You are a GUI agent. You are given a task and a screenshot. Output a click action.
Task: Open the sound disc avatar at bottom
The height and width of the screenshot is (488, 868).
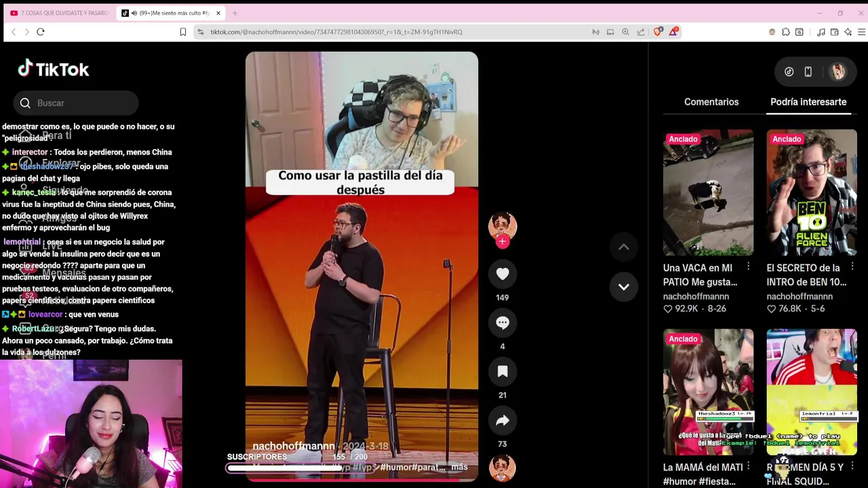click(x=502, y=468)
